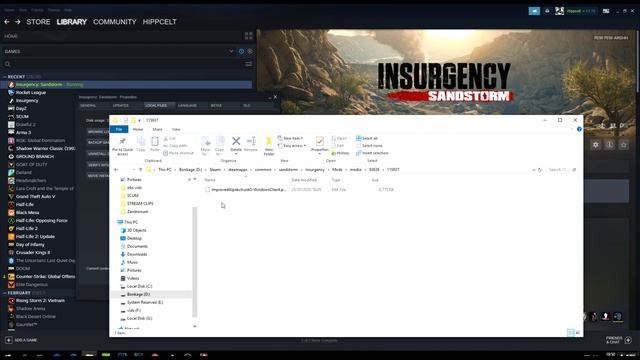Switch Explorer to large icons view
The width and height of the screenshot is (640, 360).
(578, 333)
